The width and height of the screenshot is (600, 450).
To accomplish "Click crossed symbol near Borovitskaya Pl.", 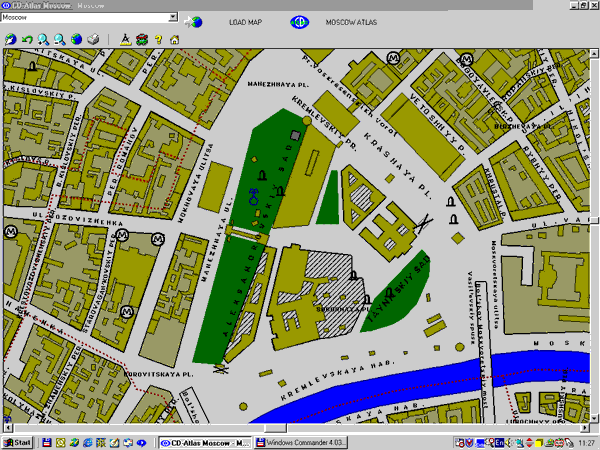I will tap(222, 369).
